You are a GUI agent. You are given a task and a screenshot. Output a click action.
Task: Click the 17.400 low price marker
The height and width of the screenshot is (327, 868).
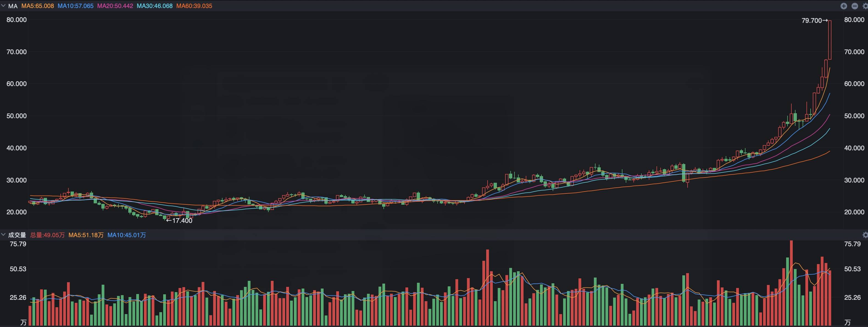pos(182,220)
